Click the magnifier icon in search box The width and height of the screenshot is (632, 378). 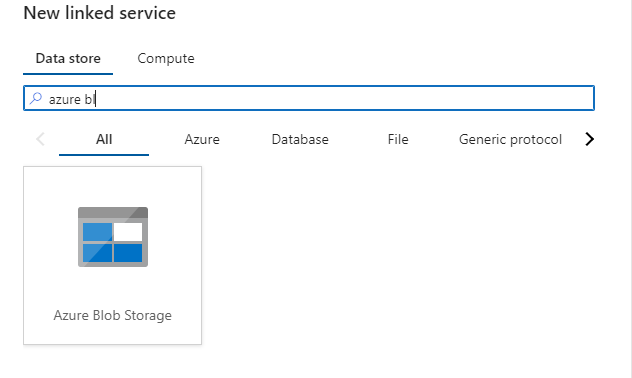tap(36, 98)
